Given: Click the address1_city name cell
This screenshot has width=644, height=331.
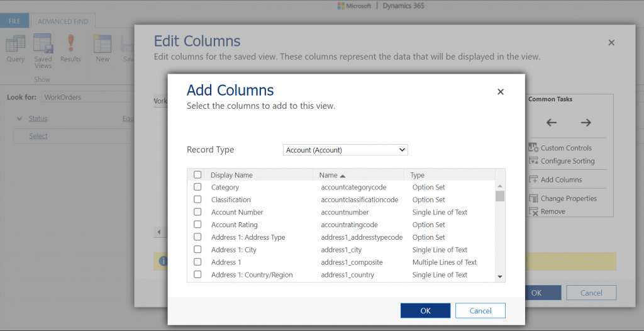Looking at the screenshot, I should 341,250.
